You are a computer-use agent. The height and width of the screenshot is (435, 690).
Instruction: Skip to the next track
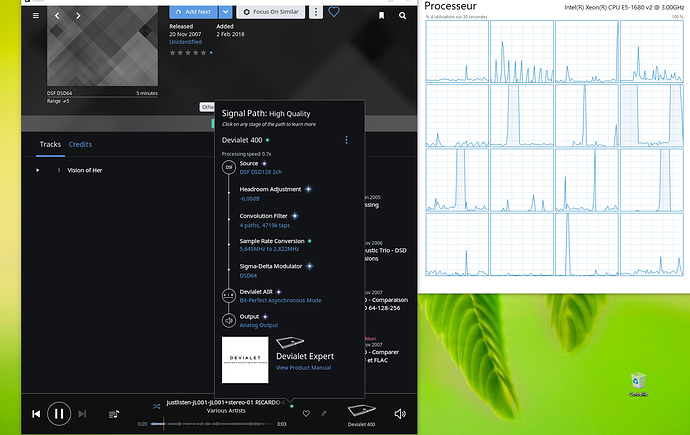(82, 414)
